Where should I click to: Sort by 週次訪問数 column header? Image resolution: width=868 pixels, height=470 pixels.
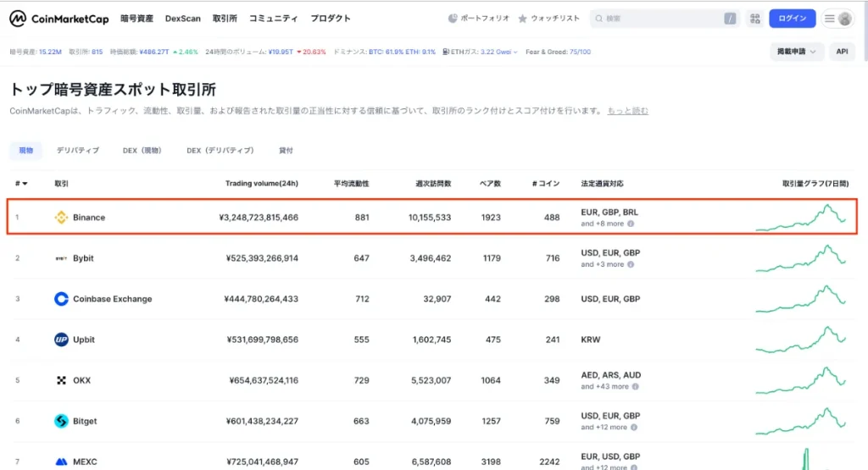(433, 184)
